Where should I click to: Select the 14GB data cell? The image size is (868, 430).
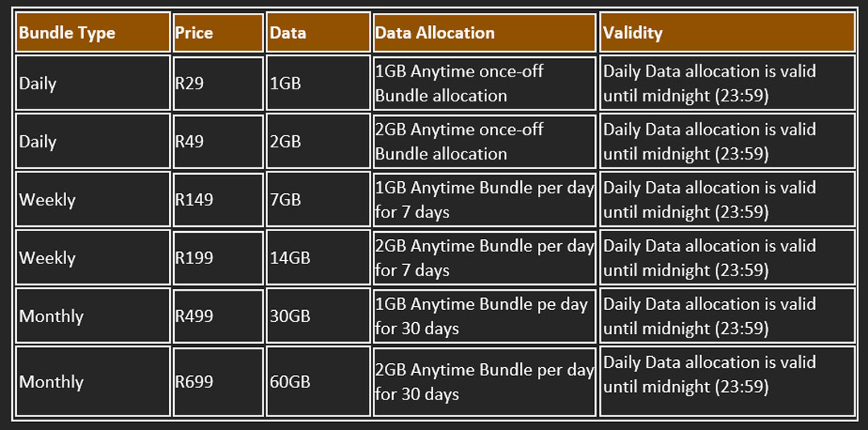pos(290,258)
